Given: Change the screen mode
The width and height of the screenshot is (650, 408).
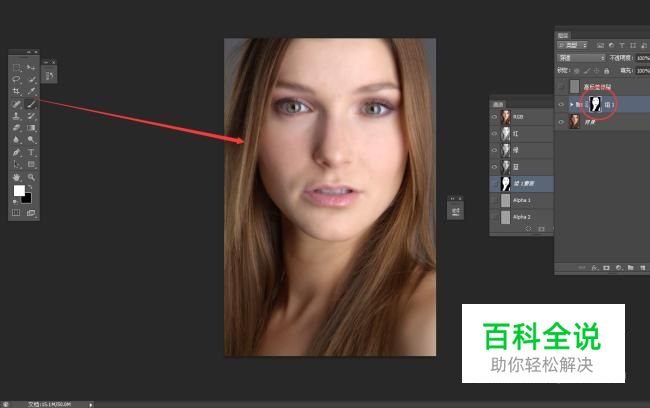Looking at the screenshot, I should tap(31, 213).
